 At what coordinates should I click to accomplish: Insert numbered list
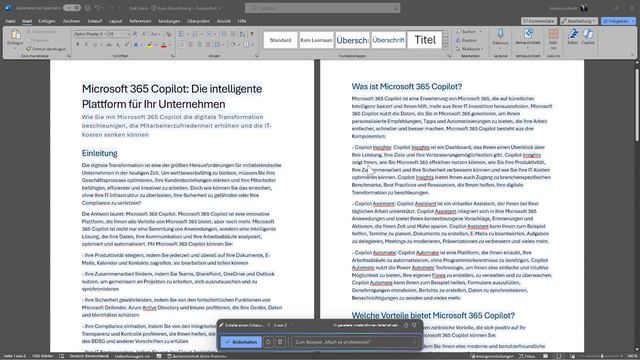[x=196, y=34]
